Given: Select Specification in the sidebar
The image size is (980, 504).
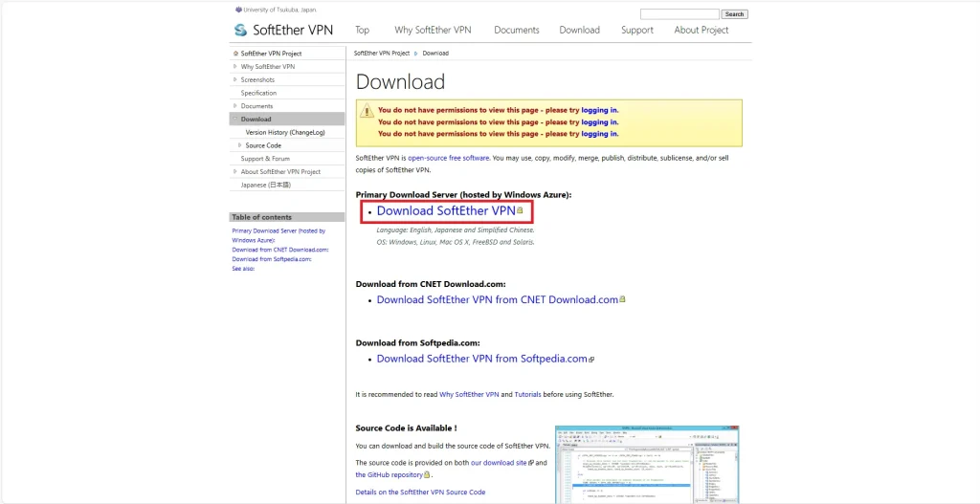Looking at the screenshot, I should pyautogui.click(x=258, y=93).
